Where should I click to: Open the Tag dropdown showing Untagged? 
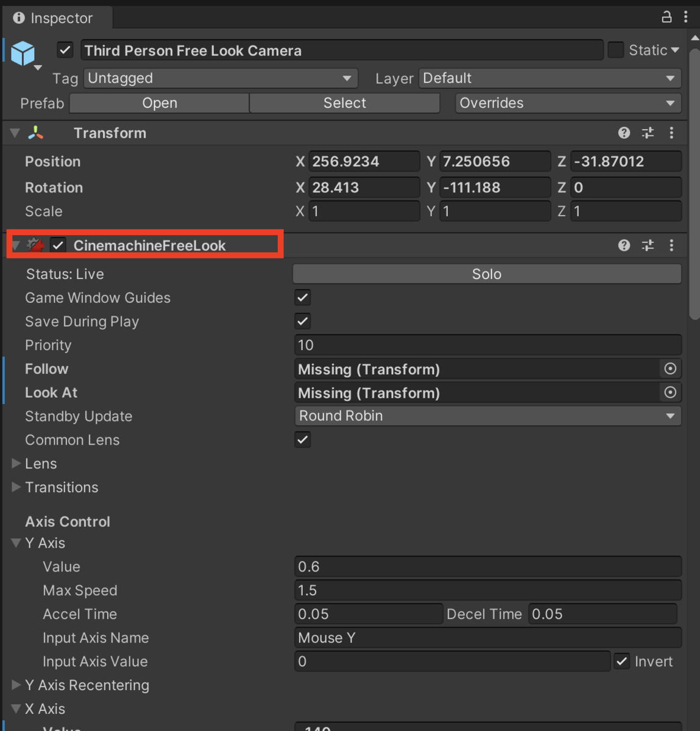click(221, 78)
